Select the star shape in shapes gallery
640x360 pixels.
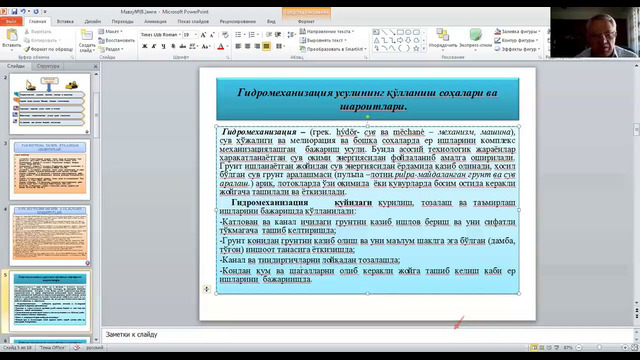(416, 49)
